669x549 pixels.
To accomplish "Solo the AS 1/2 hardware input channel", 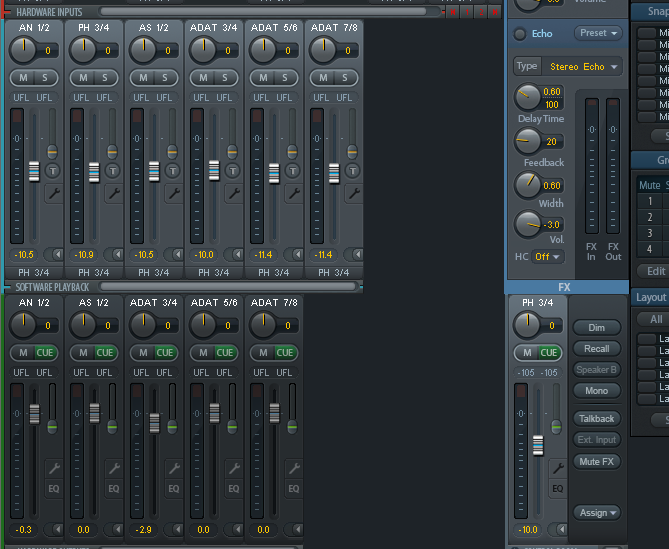I will (x=164, y=78).
